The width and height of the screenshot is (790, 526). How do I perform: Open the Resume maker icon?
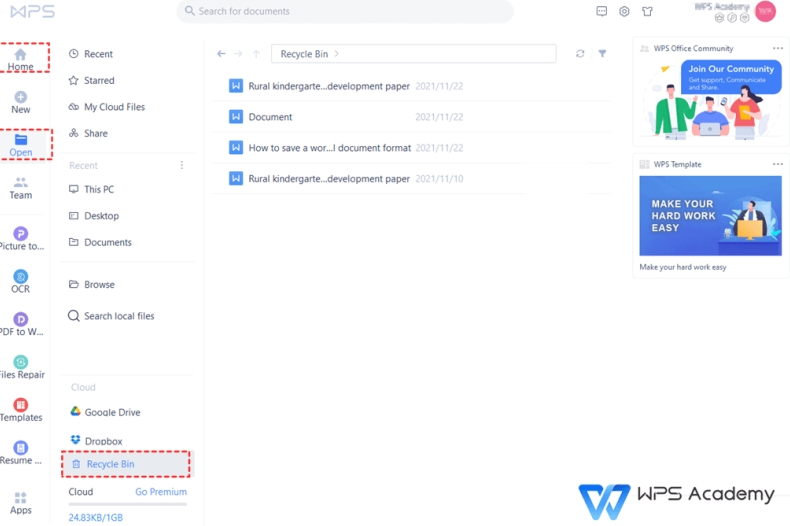pyautogui.click(x=20, y=453)
